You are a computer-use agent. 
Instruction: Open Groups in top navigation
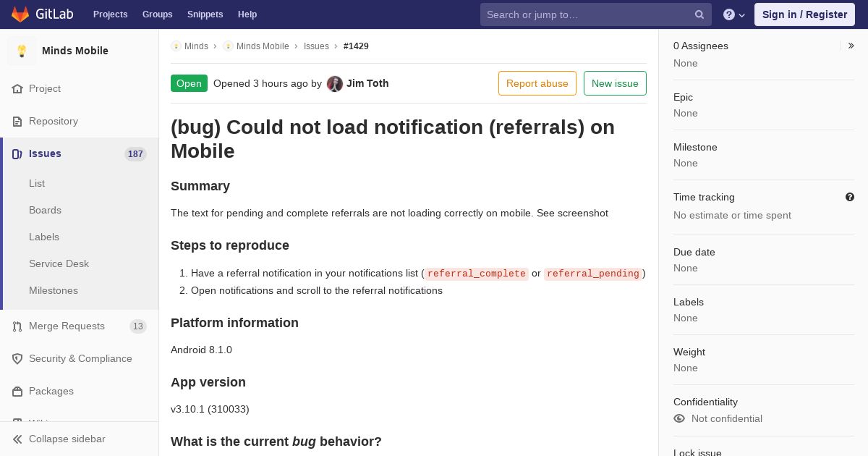[x=158, y=14]
